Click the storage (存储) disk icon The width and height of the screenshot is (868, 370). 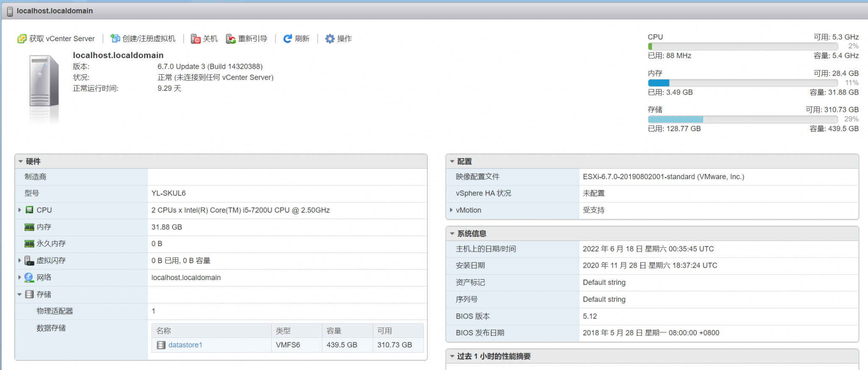[x=29, y=294]
